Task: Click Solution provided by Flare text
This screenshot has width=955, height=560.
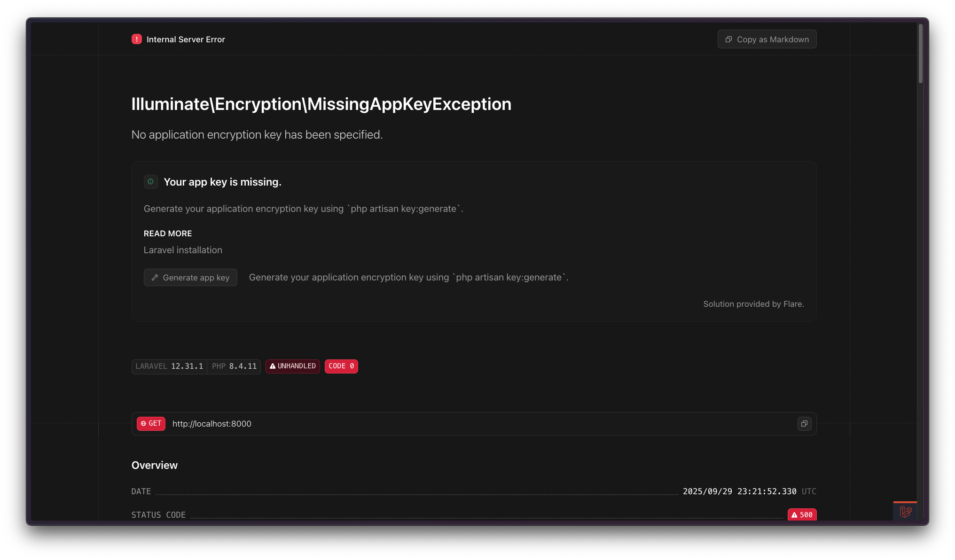Action: tap(754, 304)
